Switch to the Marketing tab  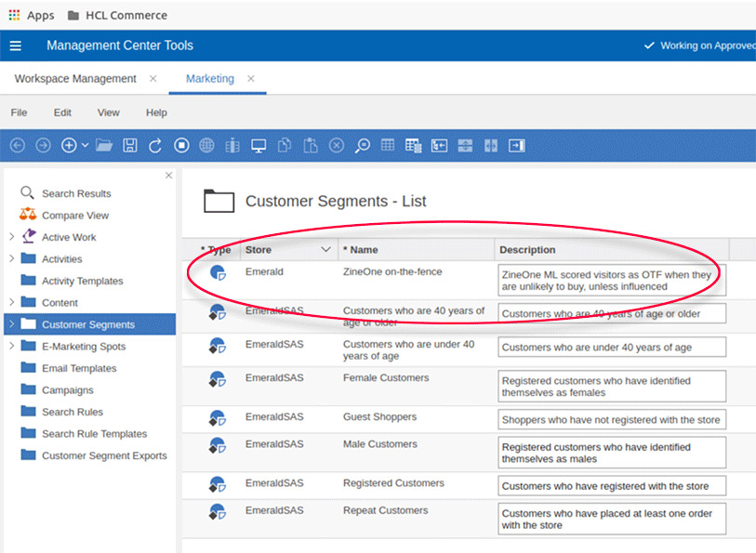[x=210, y=78]
